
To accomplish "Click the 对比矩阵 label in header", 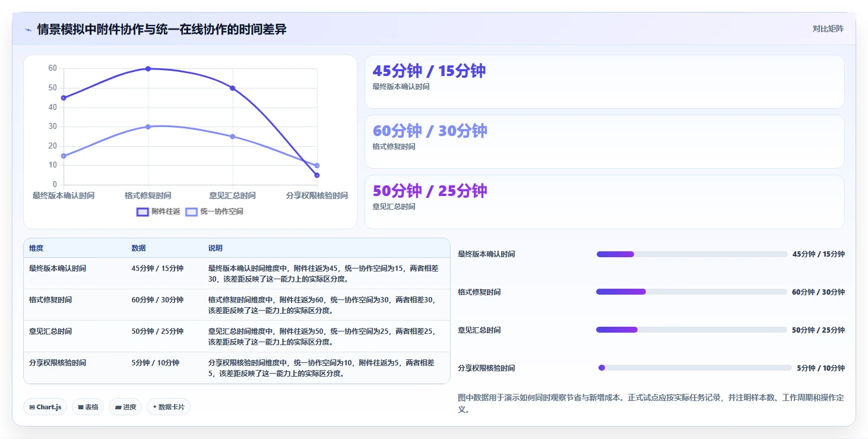I will pyautogui.click(x=828, y=29).
